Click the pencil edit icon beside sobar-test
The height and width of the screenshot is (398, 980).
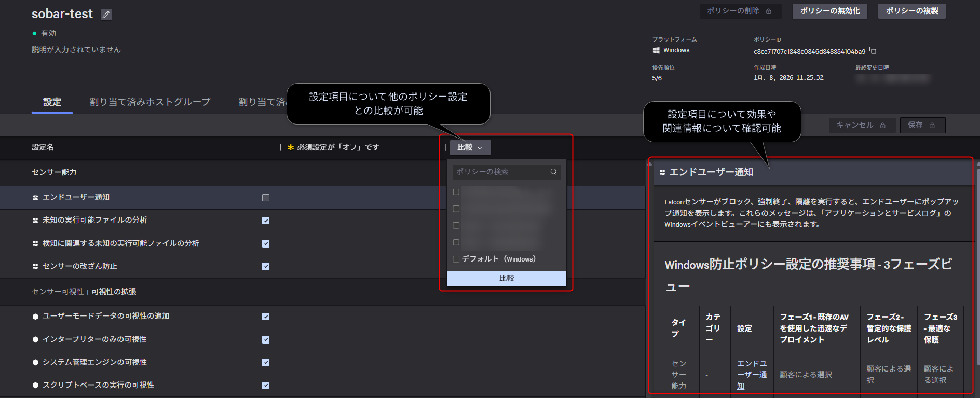point(106,15)
